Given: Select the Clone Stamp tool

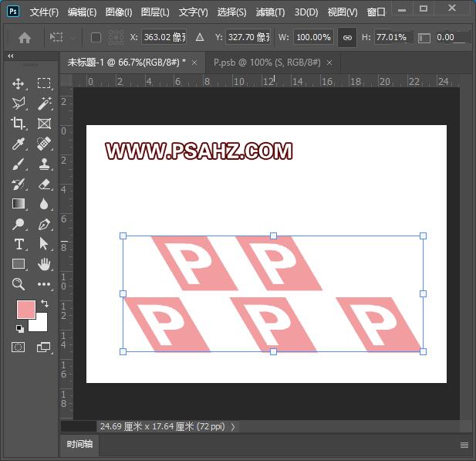Looking at the screenshot, I should 44,164.
